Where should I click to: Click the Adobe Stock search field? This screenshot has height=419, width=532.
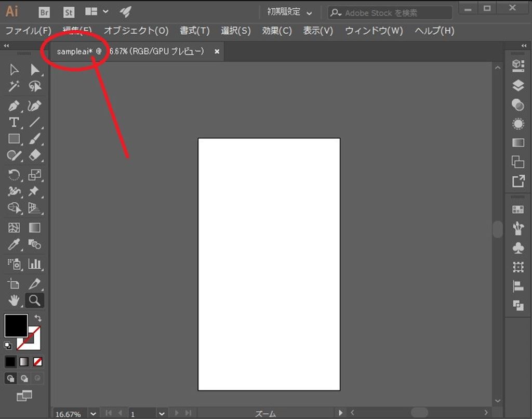(x=395, y=13)
